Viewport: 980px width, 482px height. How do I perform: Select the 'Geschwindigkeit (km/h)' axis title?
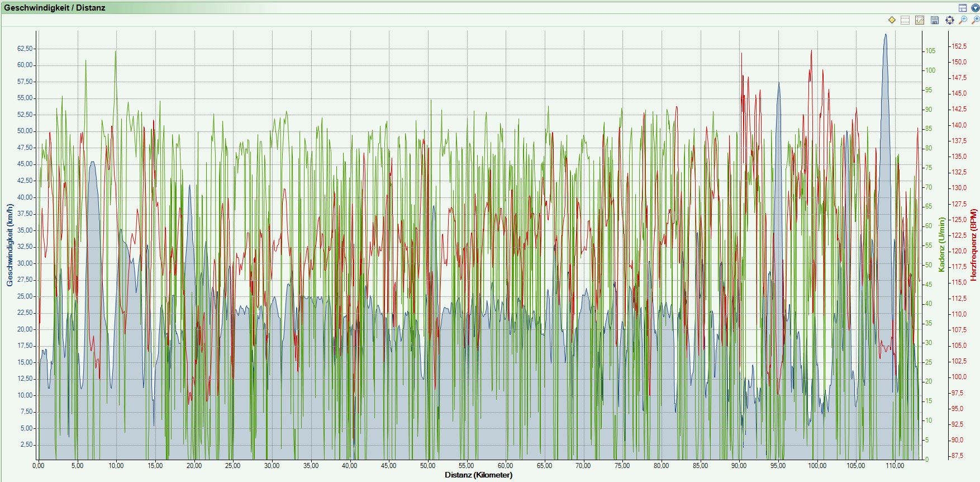[x=9, y=245]
